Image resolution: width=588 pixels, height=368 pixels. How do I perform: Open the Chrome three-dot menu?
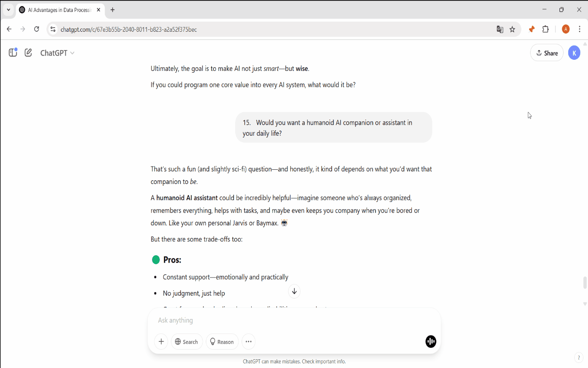[580, 29]
